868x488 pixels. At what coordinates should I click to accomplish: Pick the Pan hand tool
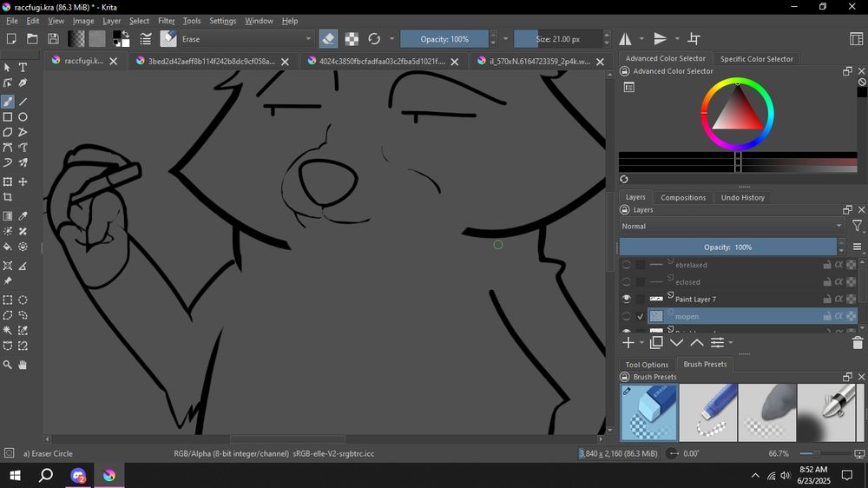(x=23, y=365)
